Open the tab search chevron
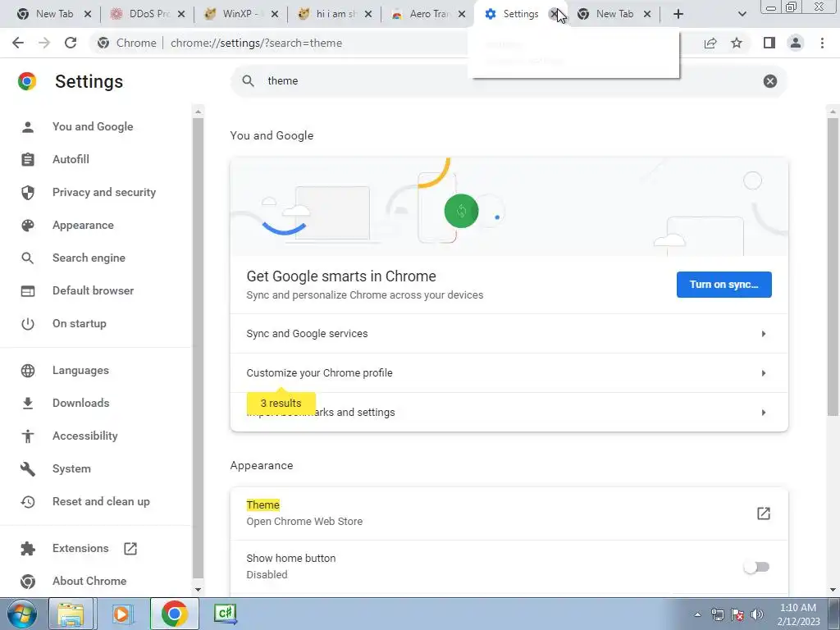Viewport: 840px width, 630px height. tap(742, 14)
